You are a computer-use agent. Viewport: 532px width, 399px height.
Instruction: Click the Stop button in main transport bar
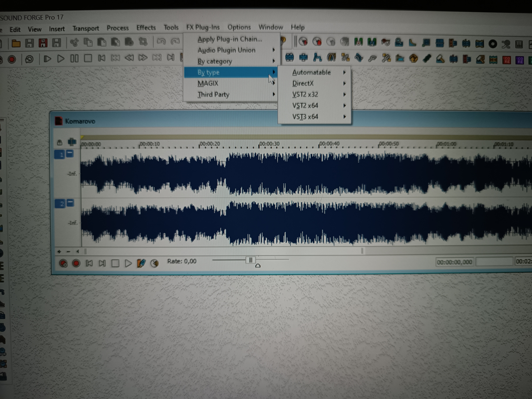click(88, 58)
